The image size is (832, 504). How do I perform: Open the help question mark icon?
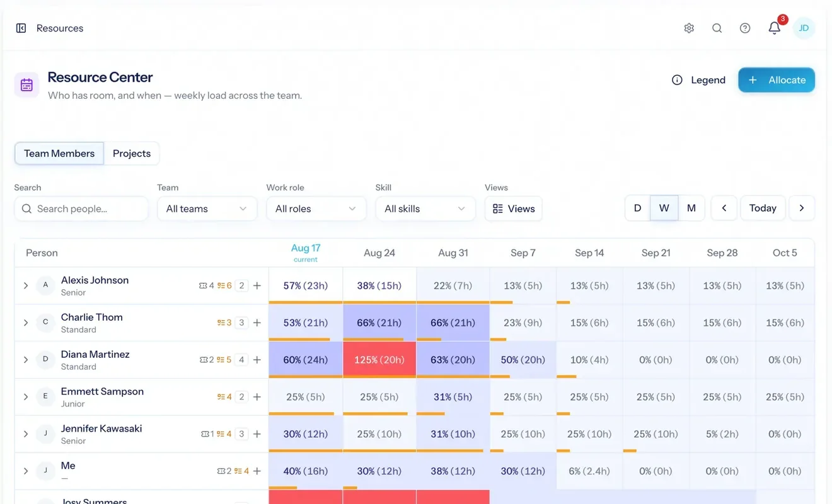pyautogui.click(x=745, y=28)
